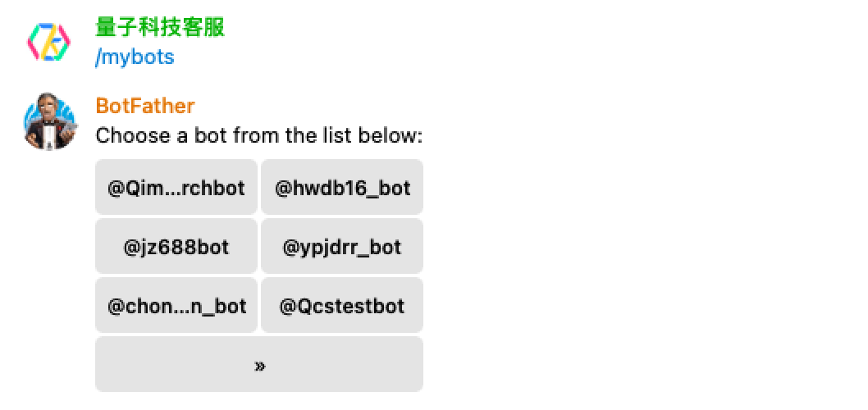The height and width of the screenshot is (410, 868).
Task: Select the @Qim...rchbot button
Action: (176, 188)
